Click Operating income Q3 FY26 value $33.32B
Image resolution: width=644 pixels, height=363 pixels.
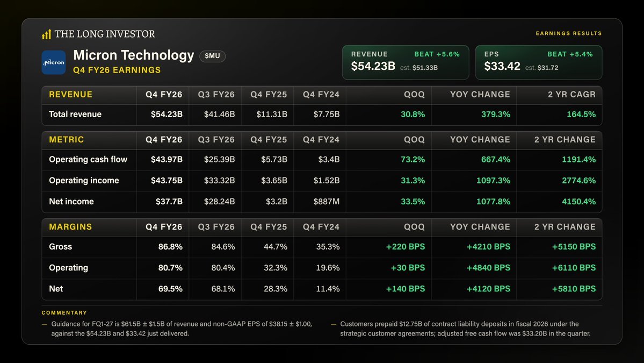pyautogui.click(x=219, y=181)
